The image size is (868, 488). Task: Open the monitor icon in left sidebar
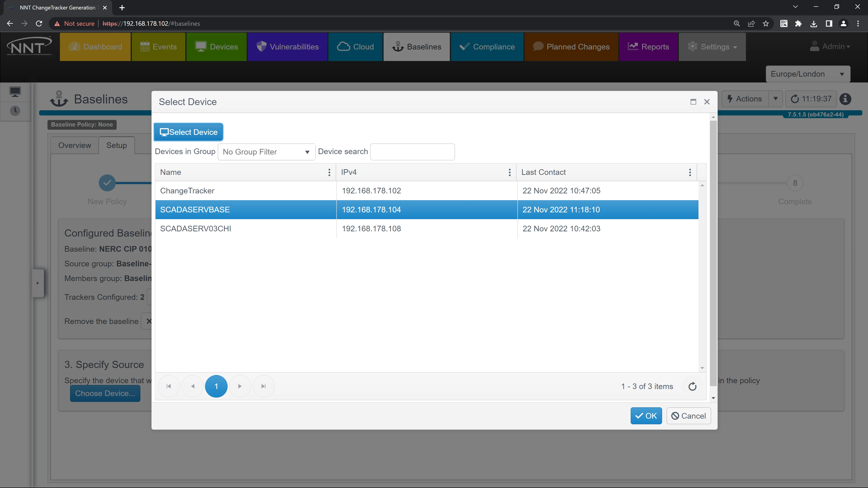15,91
